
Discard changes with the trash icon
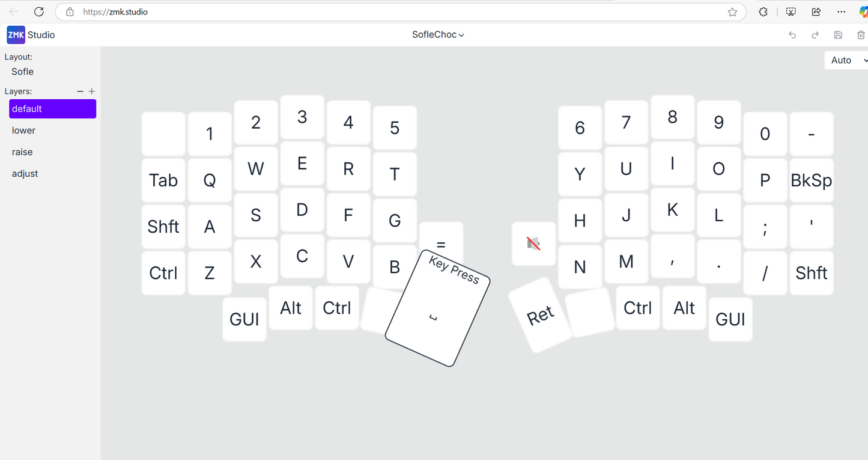861,35
